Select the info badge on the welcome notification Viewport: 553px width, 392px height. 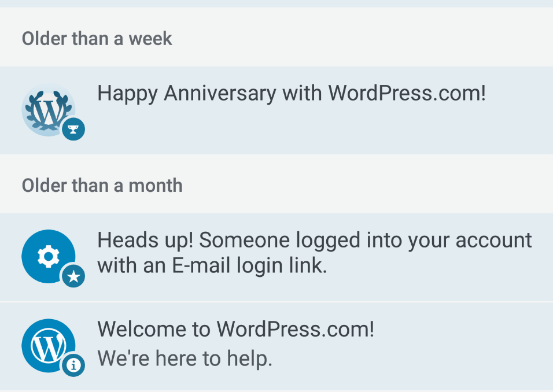[73, 365]
